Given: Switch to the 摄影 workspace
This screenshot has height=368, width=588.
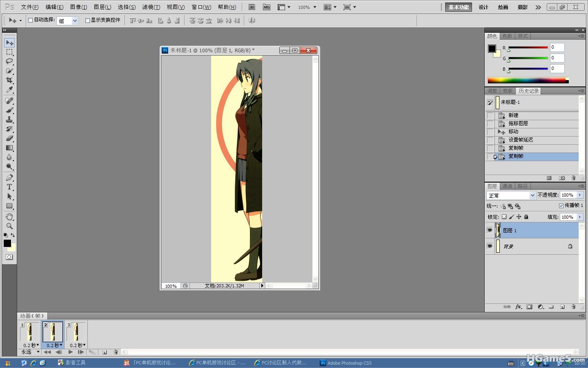Looking at the screenshot, I should (x=523, y=7).
